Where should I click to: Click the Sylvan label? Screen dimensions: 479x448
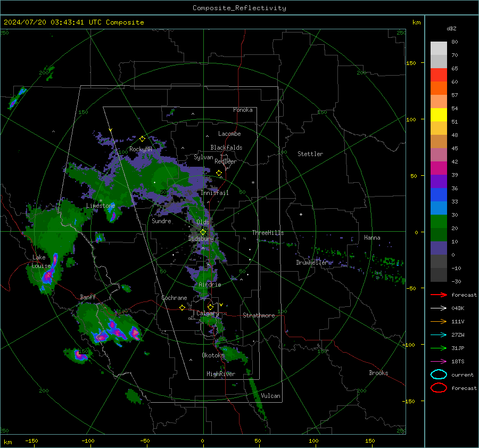point(203,157)
